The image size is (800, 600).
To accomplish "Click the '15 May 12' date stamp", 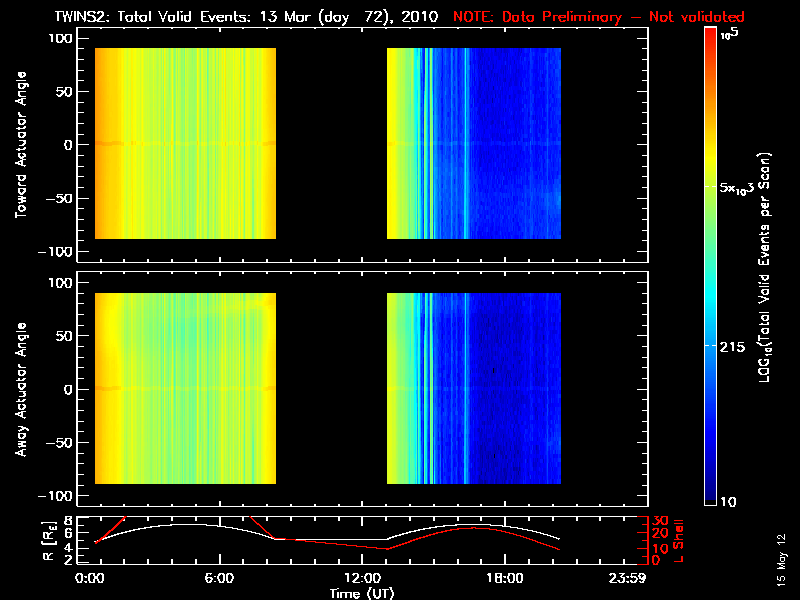I will (782, 563).
